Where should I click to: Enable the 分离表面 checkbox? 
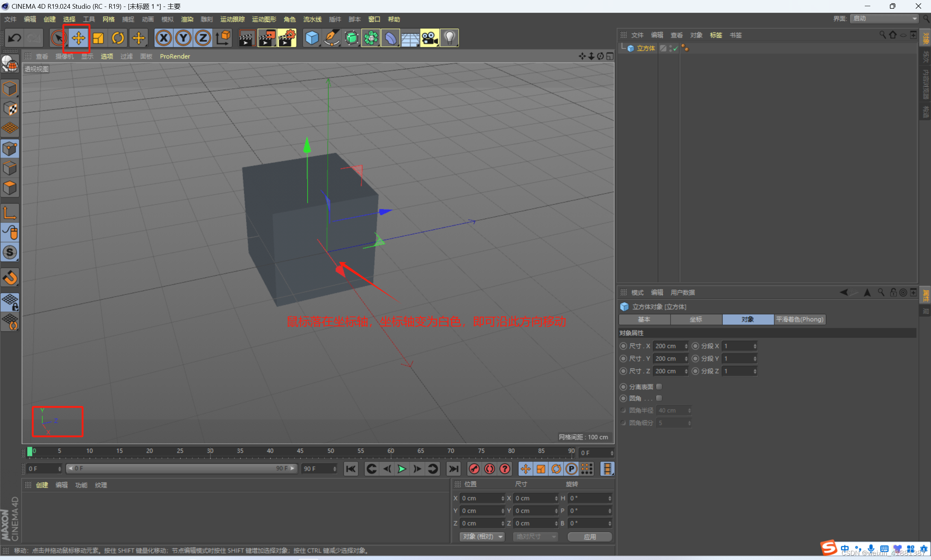point(660,387)
